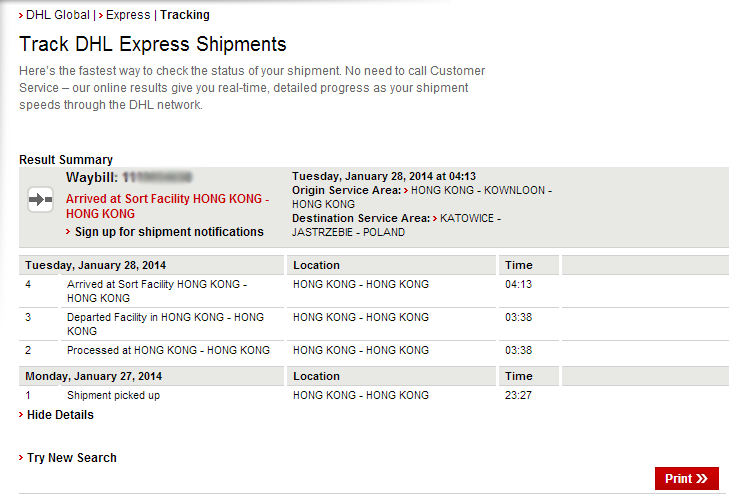This screenshot has height=495, width=731.
Task: Select the Tracking breadcrumb item
Action: point(185,15)
